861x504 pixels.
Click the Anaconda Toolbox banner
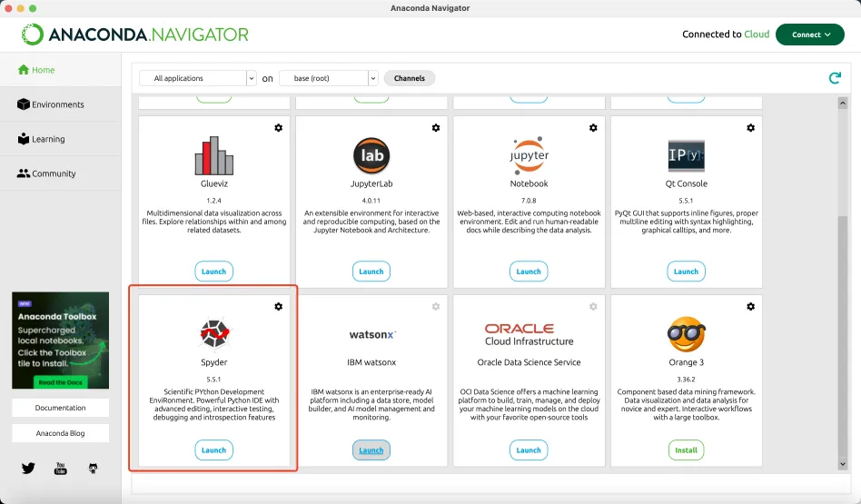point(61,341)
